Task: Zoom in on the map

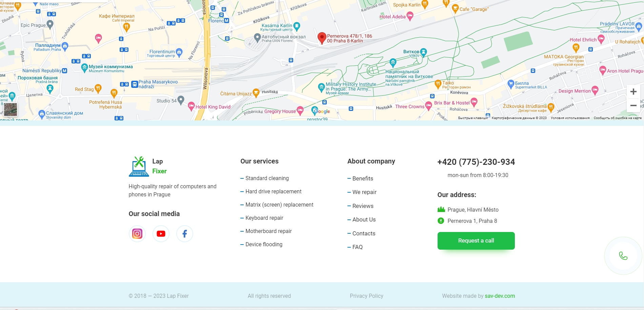Action: (633, 92)
